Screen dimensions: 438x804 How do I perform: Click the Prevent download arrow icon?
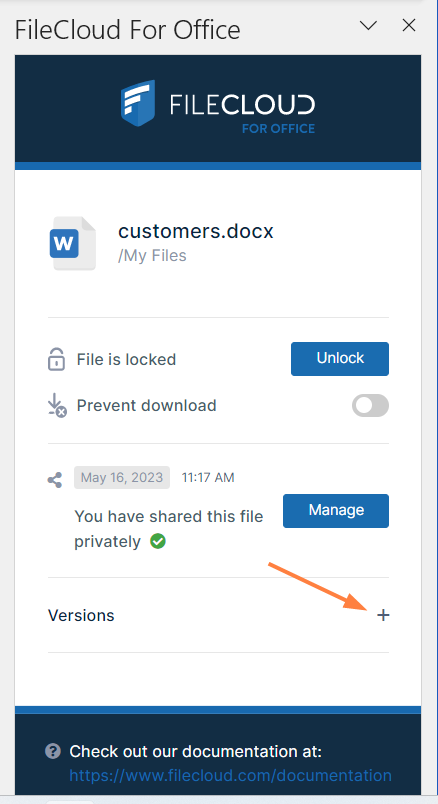click(56, 405)
